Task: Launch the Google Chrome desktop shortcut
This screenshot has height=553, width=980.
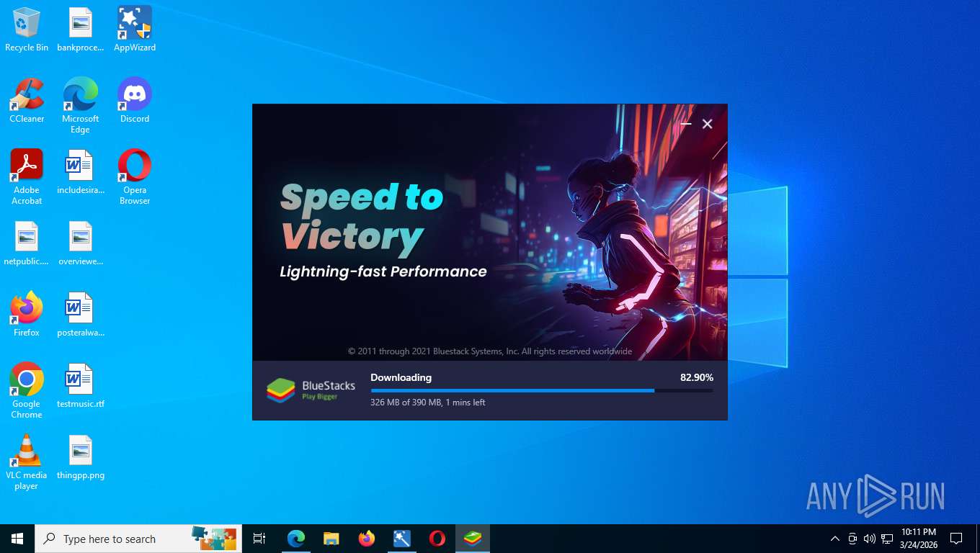Action: click(27, 391)
